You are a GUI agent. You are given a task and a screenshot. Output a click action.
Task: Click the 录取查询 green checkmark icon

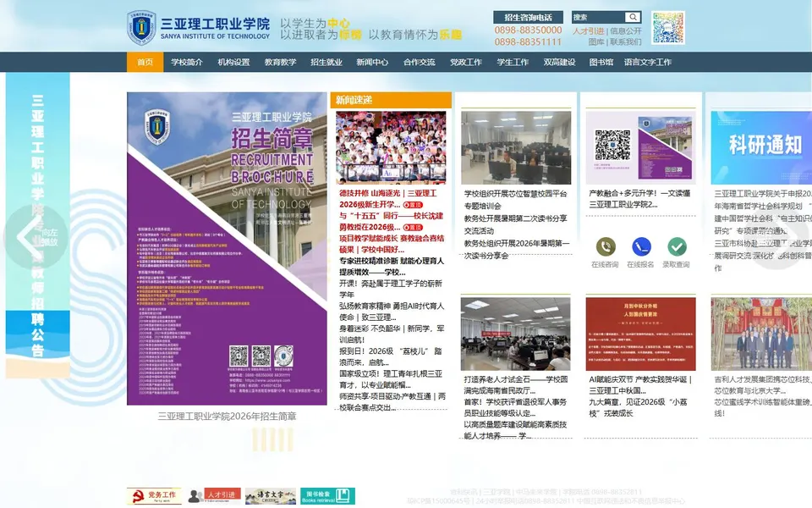[x=677, y=246]
